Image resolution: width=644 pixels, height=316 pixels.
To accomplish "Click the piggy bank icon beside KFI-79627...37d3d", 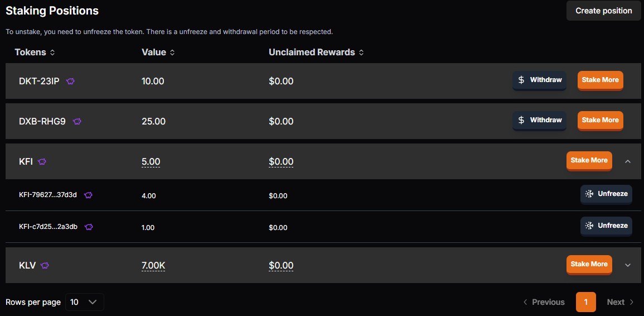I will 88,195.
